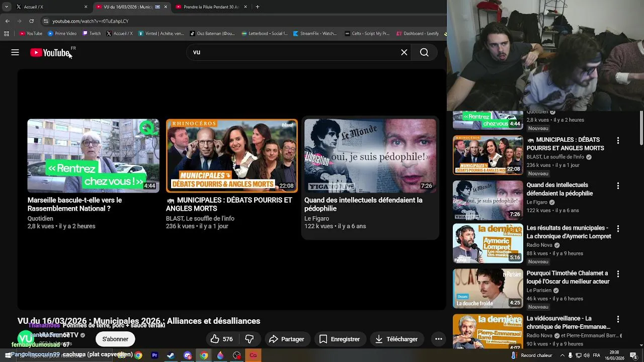Open Windows notification center icon
This screenshot has height=362, width=644.
click(x=633, y=355)
